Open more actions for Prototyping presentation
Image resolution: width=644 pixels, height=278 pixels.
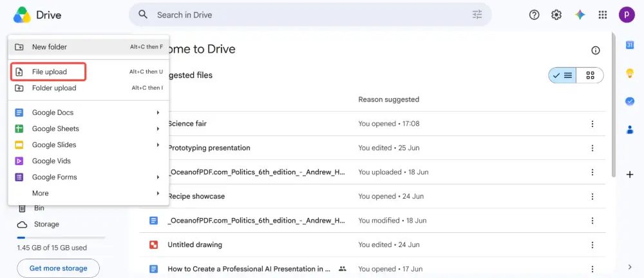[x=592, y=148]
